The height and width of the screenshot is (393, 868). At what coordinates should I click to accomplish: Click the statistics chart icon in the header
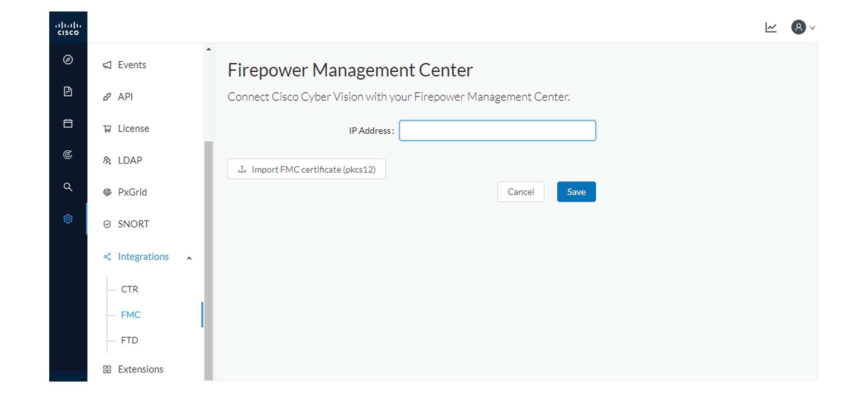tap(771, 27)
